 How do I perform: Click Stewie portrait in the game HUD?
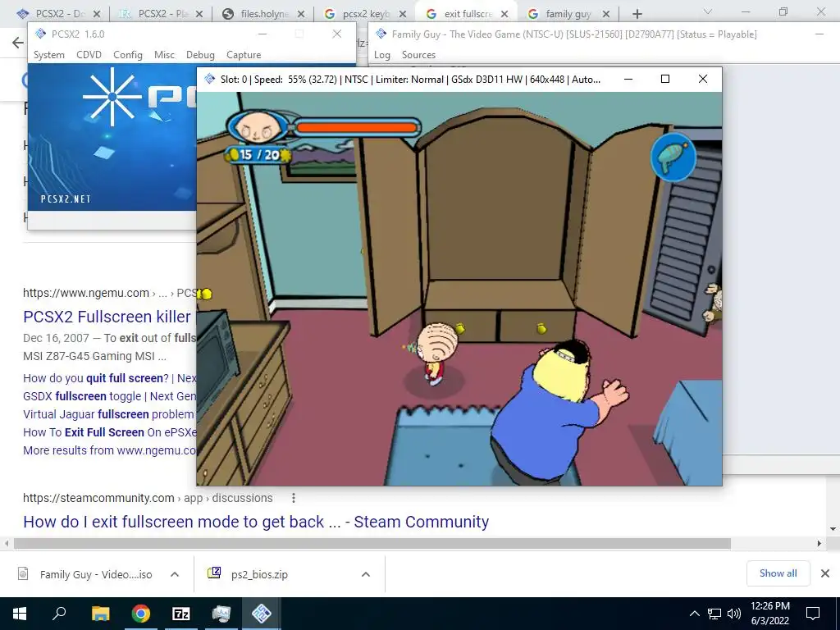259,127
